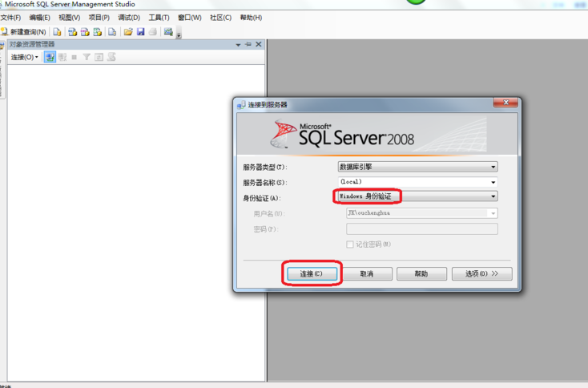Click the filter funnel icon in Object Explorer
The height and width of the screenshot is (388, 588).
coord(87,57)
